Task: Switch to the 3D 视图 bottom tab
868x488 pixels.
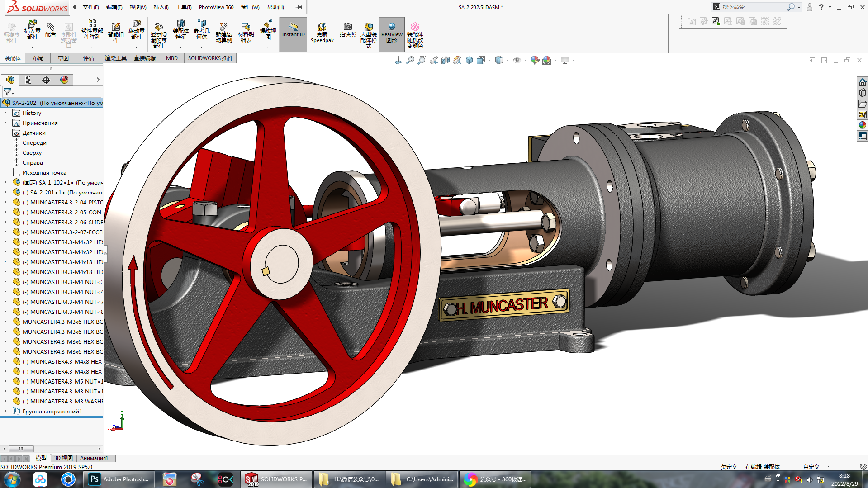Action: pyautogui.click(x=63, y=458)
